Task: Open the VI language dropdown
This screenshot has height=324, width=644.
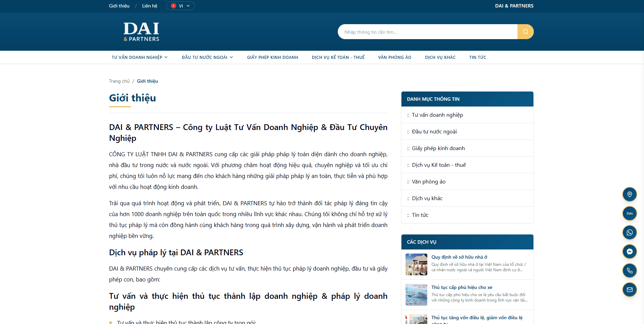Action: coord(181,6)
